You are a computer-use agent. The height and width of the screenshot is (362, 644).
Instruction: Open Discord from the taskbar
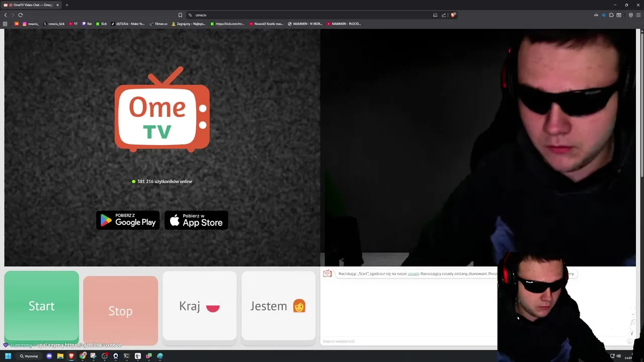[x=49, y=356]
